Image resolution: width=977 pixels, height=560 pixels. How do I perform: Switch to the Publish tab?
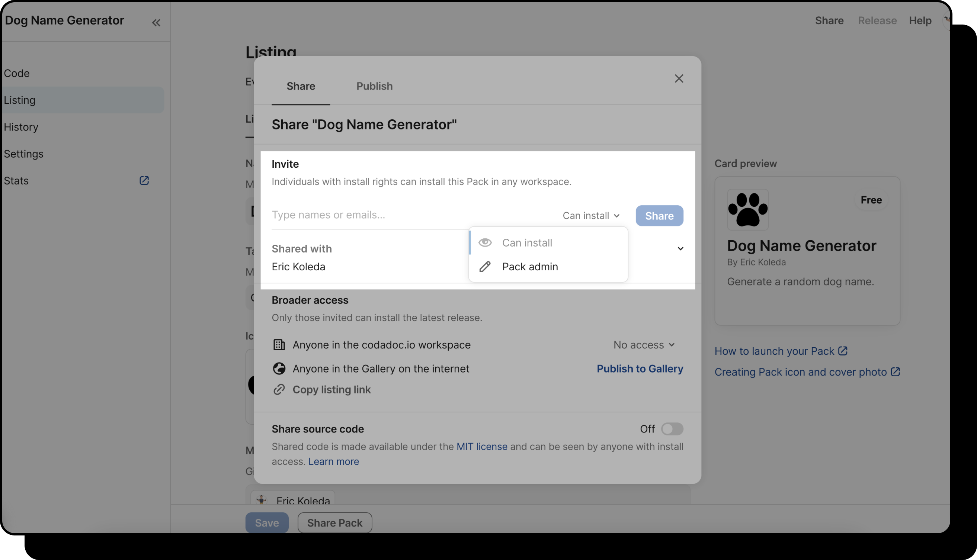click(374, 86)
